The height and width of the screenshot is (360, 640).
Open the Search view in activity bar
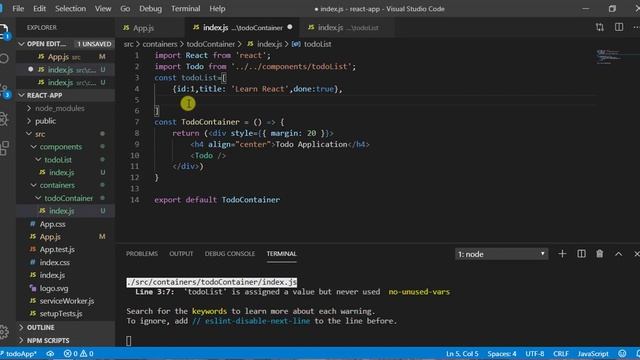[3, 58]
